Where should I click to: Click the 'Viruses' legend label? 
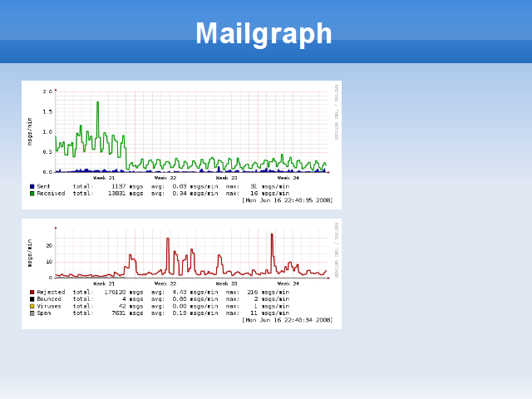click(49, 306)
